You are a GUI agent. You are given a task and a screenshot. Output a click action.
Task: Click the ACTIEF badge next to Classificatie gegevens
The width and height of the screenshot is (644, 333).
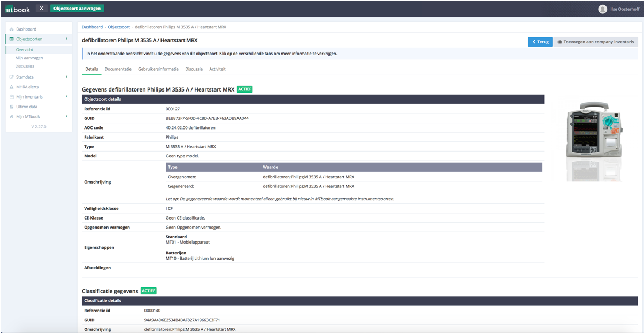[148, 291]
